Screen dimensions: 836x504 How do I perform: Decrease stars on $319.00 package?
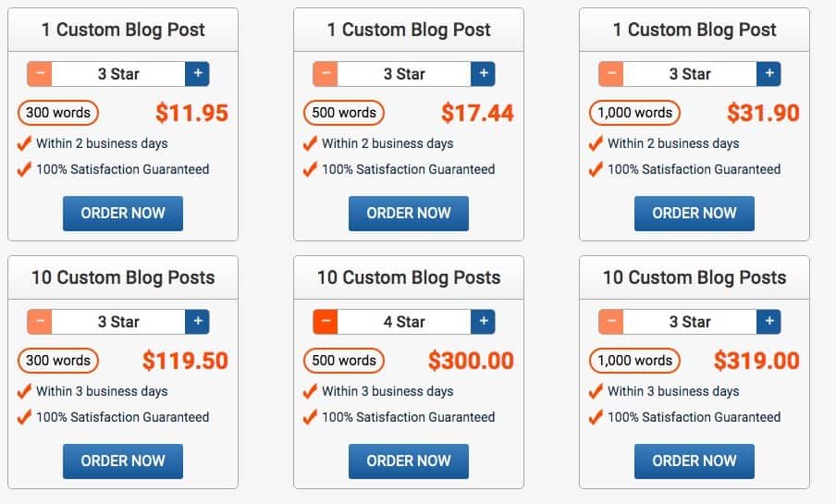[x=611, y=322]
